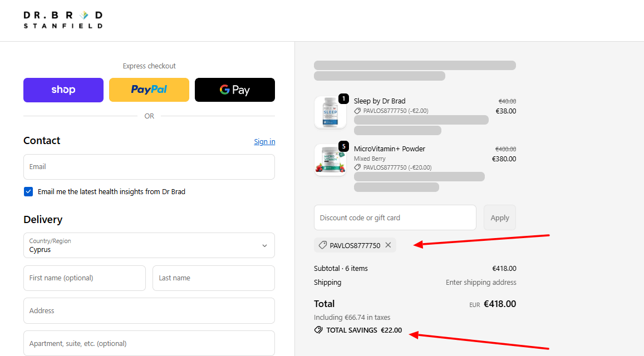Click the Sleep by Dr Brad product thumbnail
The image size is (644, 356).
click(330, 112)
